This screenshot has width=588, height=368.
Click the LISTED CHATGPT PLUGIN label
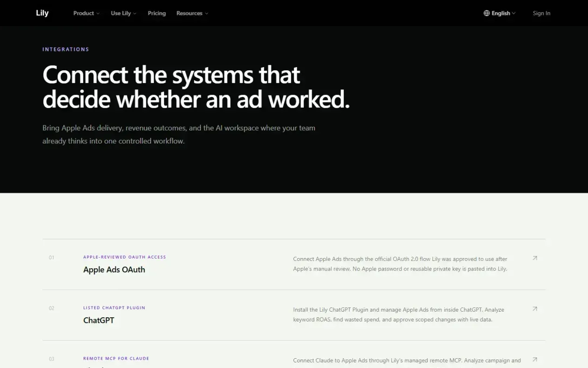(114, 308)
